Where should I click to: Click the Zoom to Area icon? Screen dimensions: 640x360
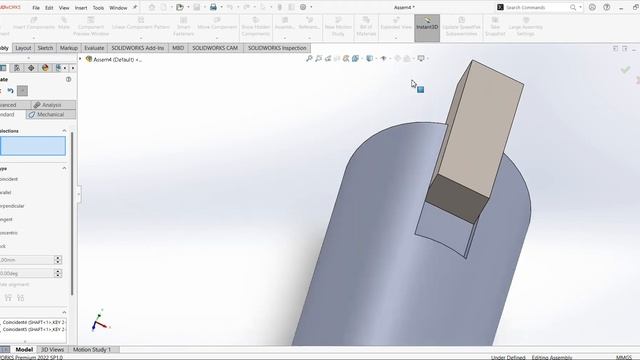tap(318, 59)
